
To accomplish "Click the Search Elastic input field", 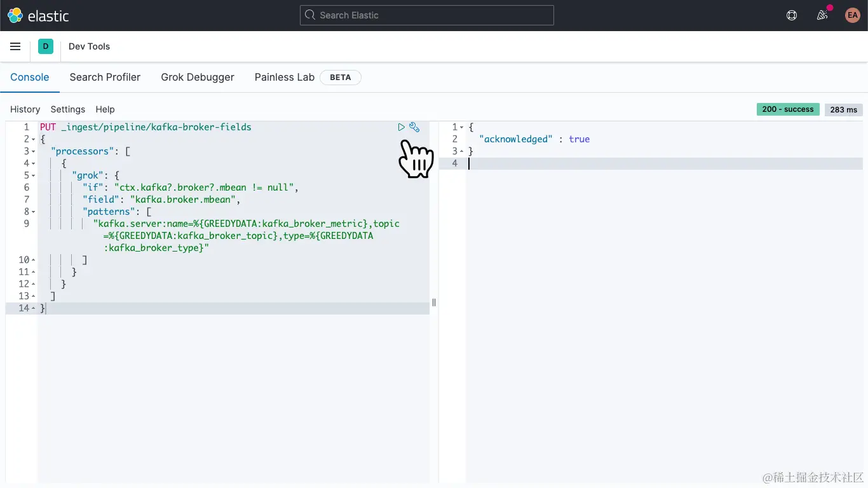I will tap(426, 15).
